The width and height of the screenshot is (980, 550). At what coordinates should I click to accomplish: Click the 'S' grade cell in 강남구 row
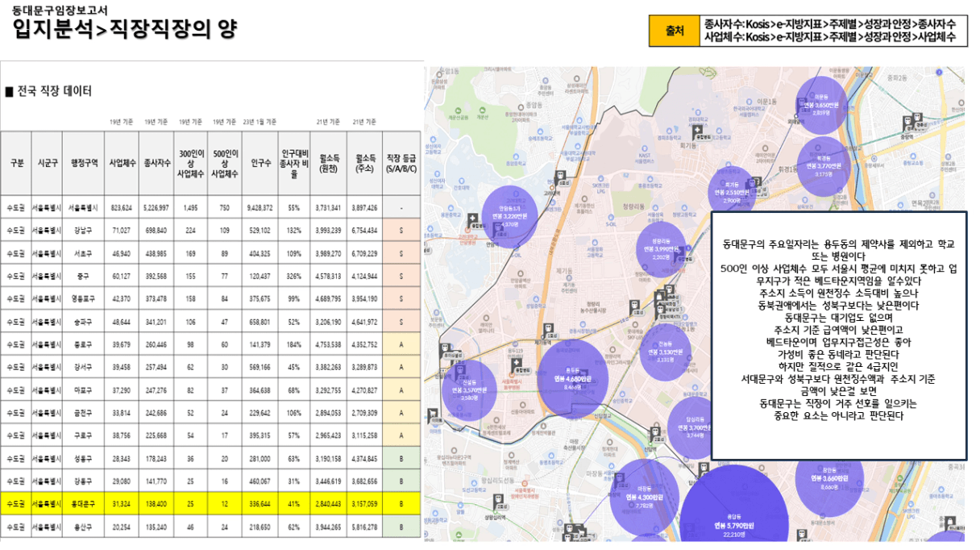click(x=401, y=231)
